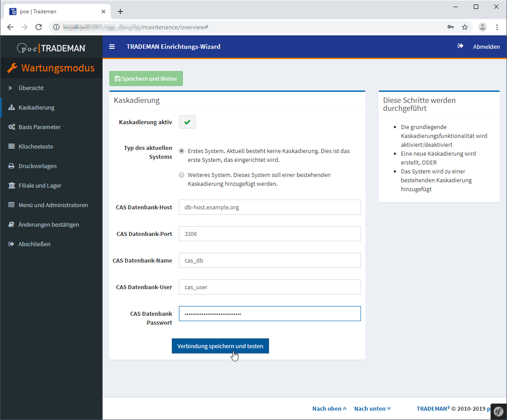
Task: Open the Chrome three-dot menu
Action: [497, 27]
